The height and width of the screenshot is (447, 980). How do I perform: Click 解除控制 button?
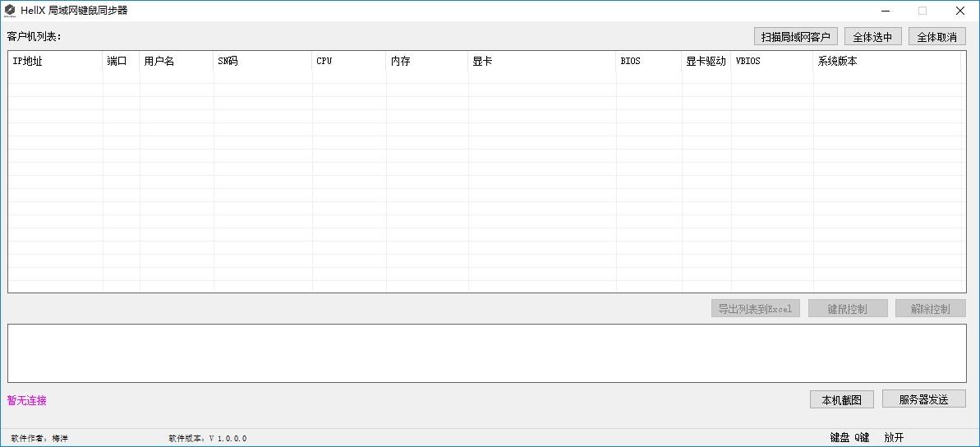(x=931, y=308)
